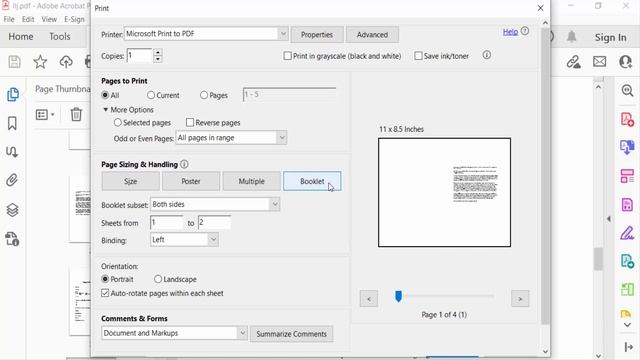Click the email envelope icon
The height and width of the screenshot is (360, 640).
(x=600, y=62)
